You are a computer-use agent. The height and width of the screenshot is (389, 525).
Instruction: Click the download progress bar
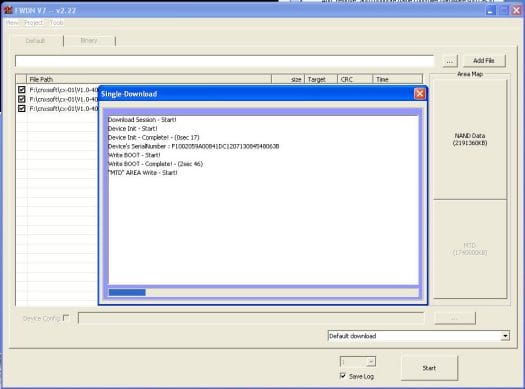click(263, 293)
